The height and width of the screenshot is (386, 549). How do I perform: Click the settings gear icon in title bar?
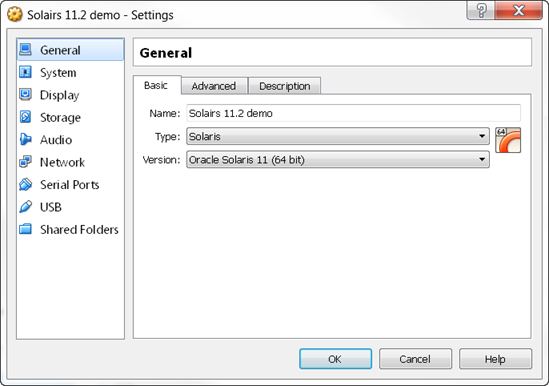pyautogui.click(x=14, y=14)
